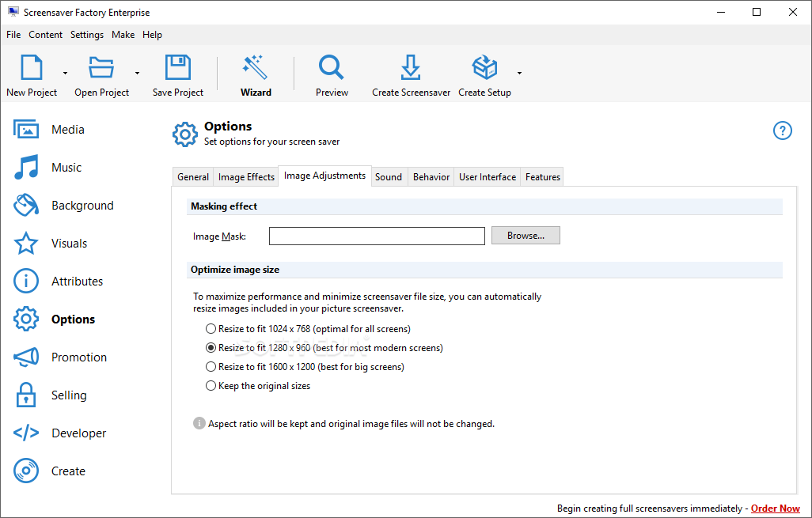Click the 'Aspect ratio will be kept' note
Screen dimensions: 812x518
(x=351, y=424)
